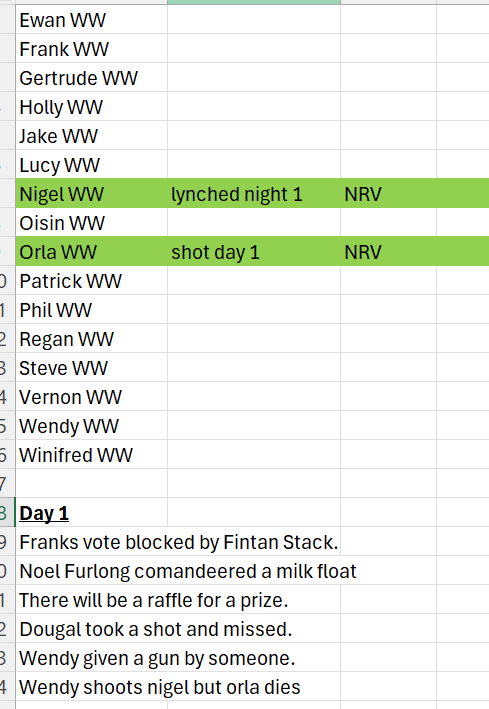Click the Gertrude WW cell
This screenshot has width=489, height=709.
(91, 77)
